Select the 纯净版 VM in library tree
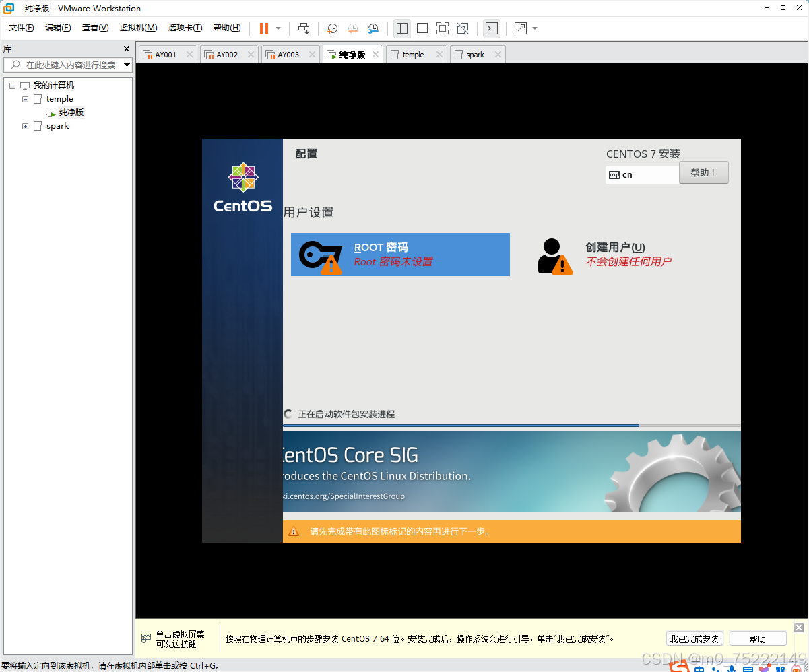 tap(71, 112)
